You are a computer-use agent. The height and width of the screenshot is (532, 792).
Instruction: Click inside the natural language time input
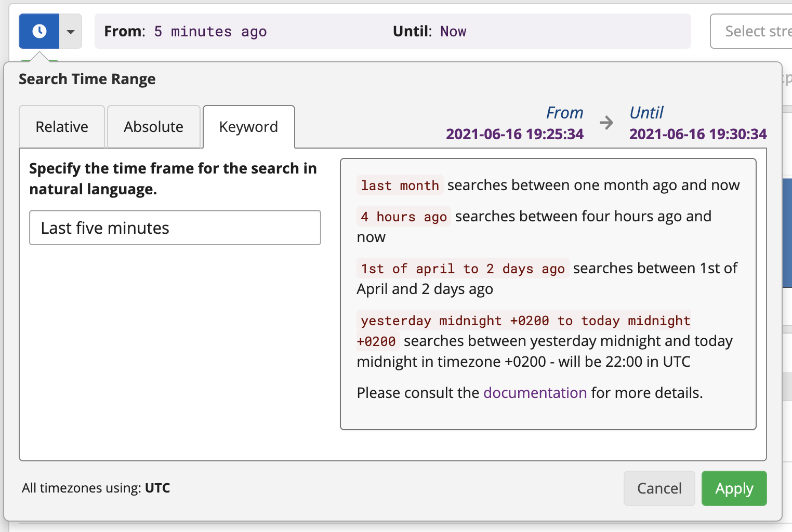pos(175,228)
